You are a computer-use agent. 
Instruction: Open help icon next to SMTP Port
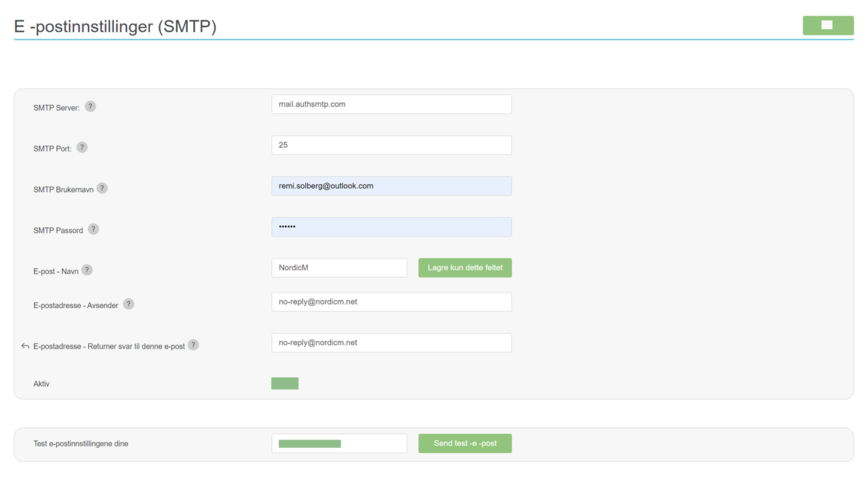tap(82, 147)
